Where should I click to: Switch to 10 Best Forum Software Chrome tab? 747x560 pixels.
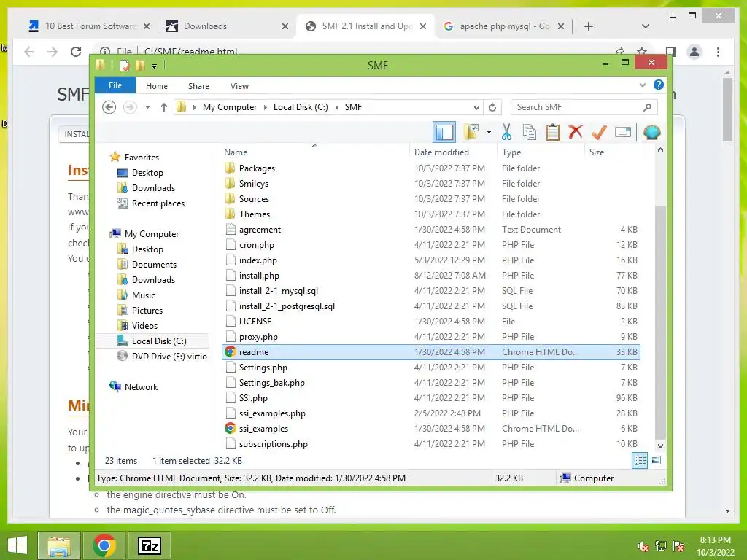(90, 26)
